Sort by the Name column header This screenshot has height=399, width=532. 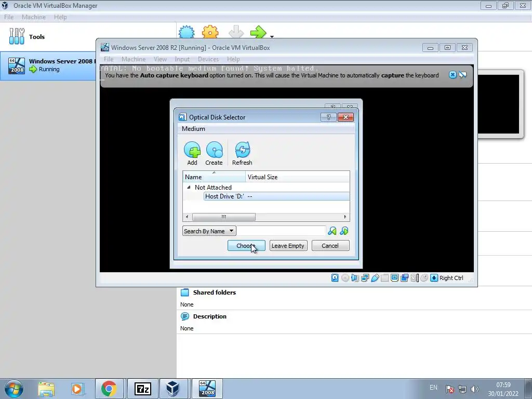coord(214,177)
